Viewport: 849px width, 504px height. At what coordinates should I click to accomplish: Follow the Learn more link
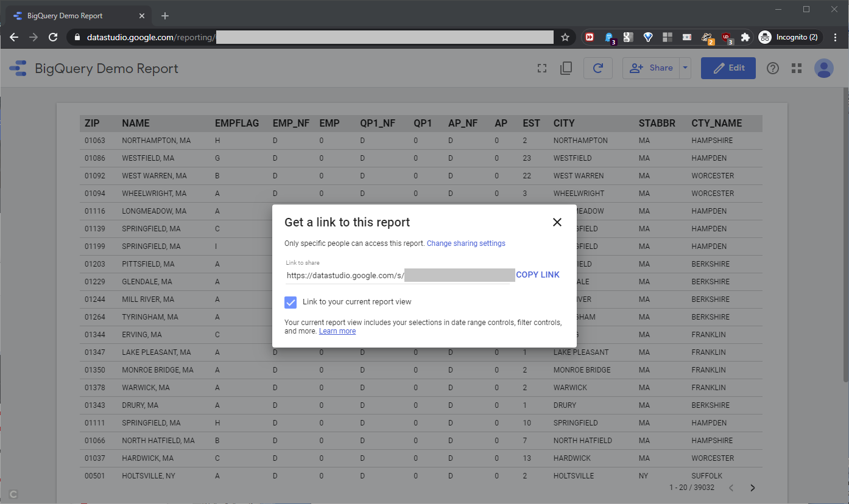coord(337,331)
